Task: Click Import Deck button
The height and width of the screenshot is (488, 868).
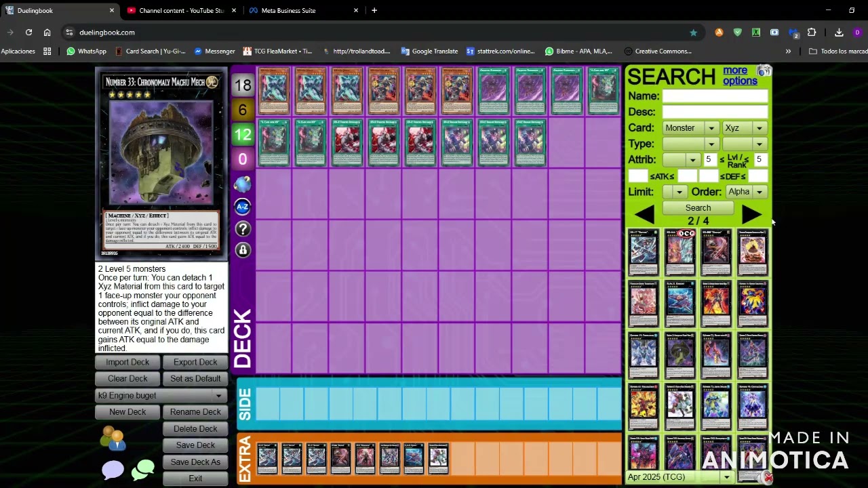Action: coord(127,362)
